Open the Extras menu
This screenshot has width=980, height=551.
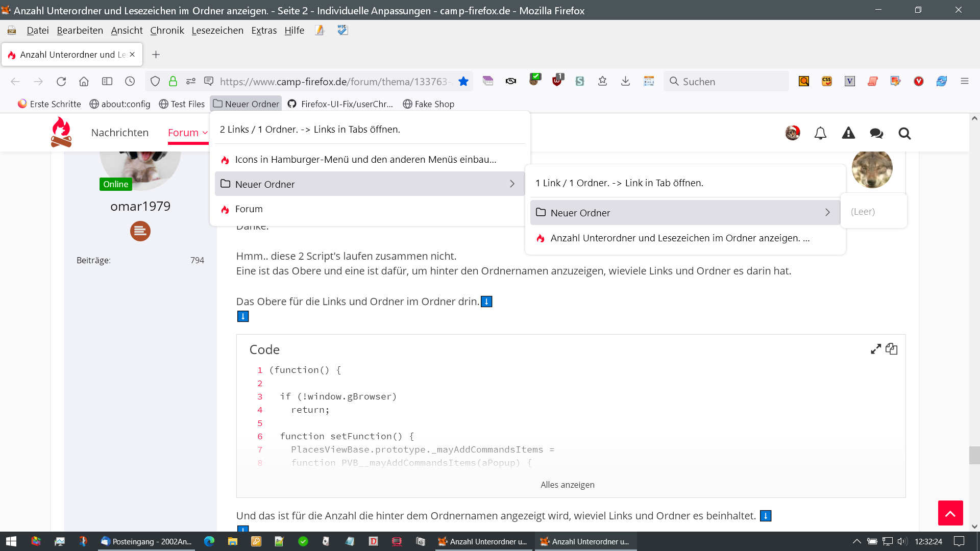(264, 31)
